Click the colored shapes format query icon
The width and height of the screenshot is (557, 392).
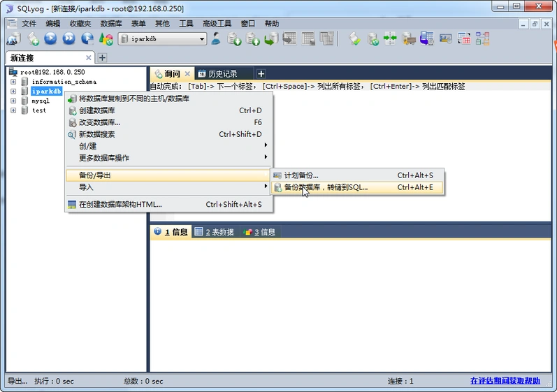pyautogui.click(x=106, y=38)
